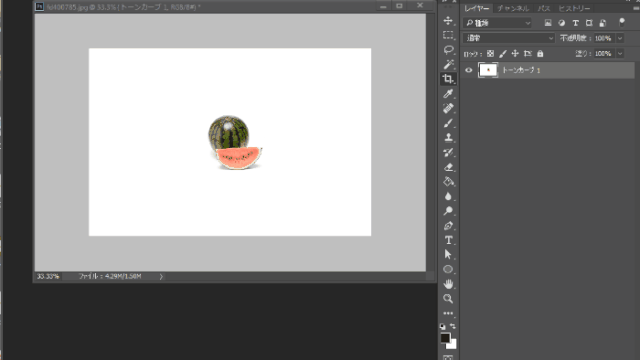Viewport: 640px width, 360px height.
Task: Select the Blur tool
Action: (448, 196)
